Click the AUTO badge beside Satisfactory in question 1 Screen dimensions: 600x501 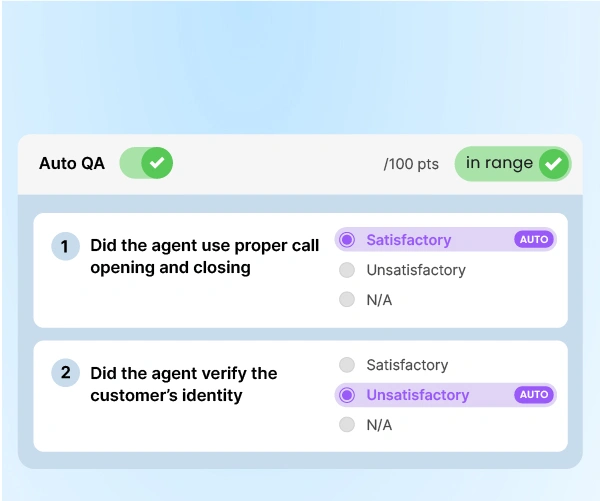[534, 240]
